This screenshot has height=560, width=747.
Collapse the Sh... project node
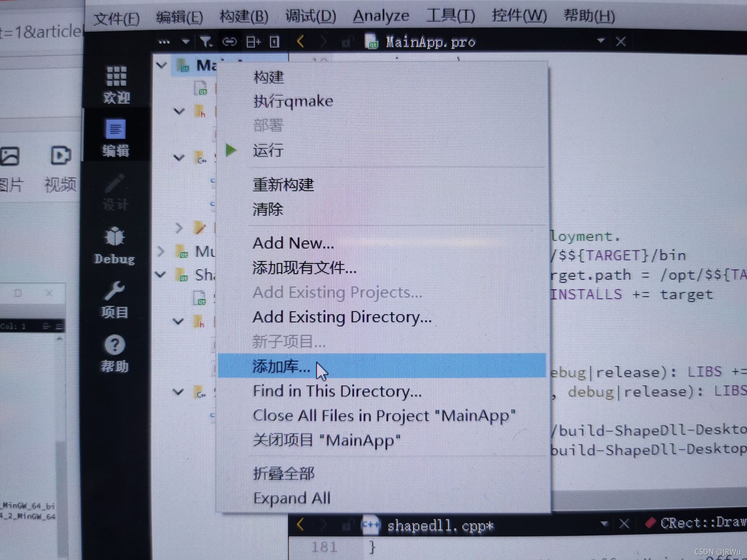(x=161, y=275)
